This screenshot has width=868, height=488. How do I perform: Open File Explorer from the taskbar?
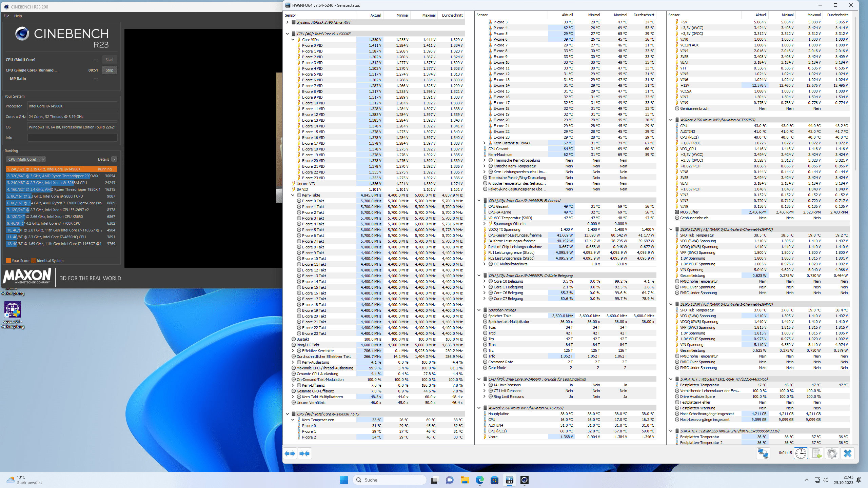click(465, 480)
